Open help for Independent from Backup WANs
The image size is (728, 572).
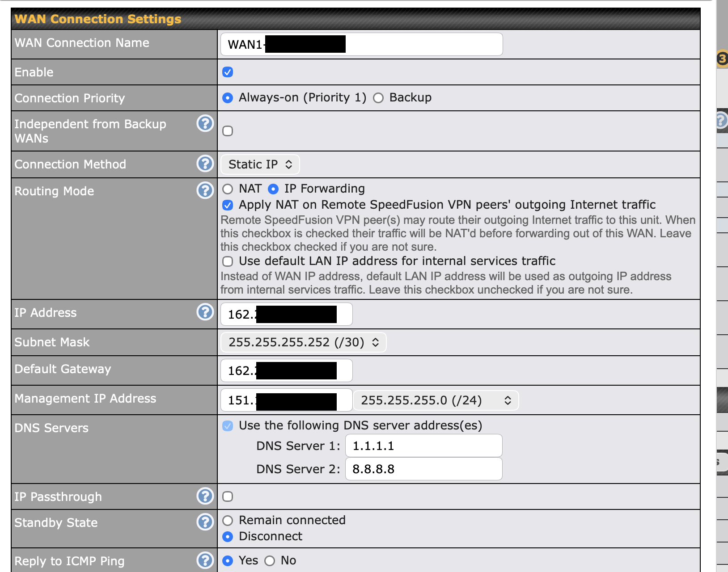pyautogui.click(x=205, y=123)
